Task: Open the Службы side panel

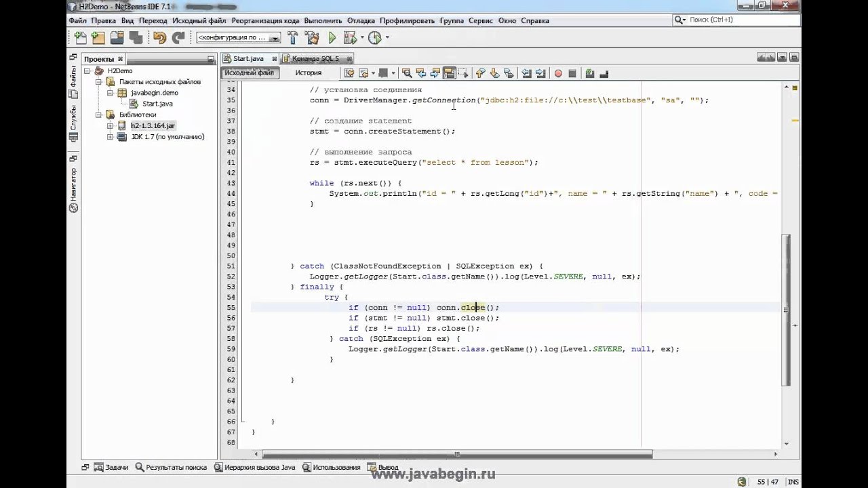Action: click(x=73, y=123)
